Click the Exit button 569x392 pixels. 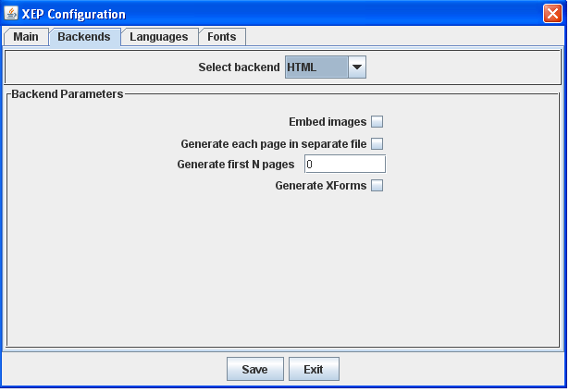[314, 369]
